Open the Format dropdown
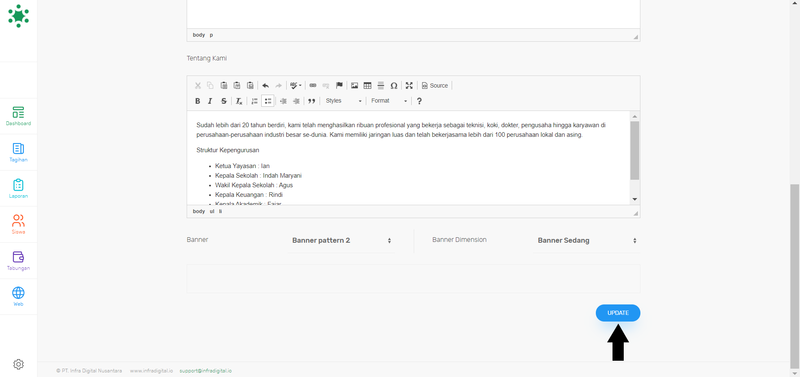Image resolution: width=800 pixels, height=377 pixels. pos(389,101)
